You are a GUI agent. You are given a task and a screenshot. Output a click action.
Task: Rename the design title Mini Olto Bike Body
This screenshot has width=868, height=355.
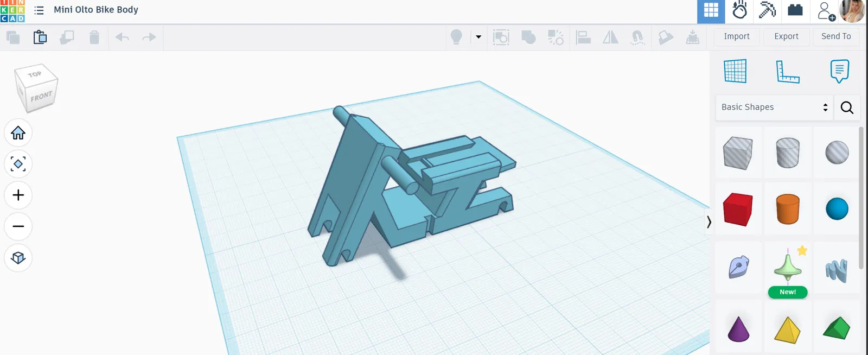tap(96, 10)
